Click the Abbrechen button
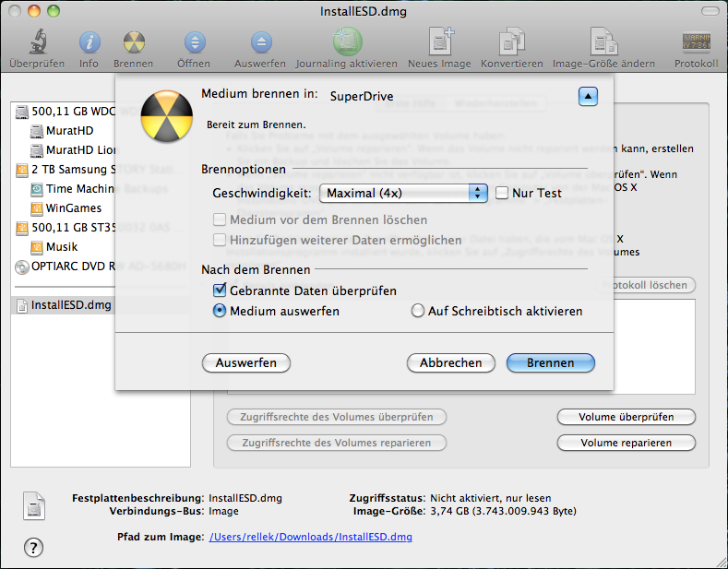This screenshot has width=728, height=569. click(x=450, y=363)
